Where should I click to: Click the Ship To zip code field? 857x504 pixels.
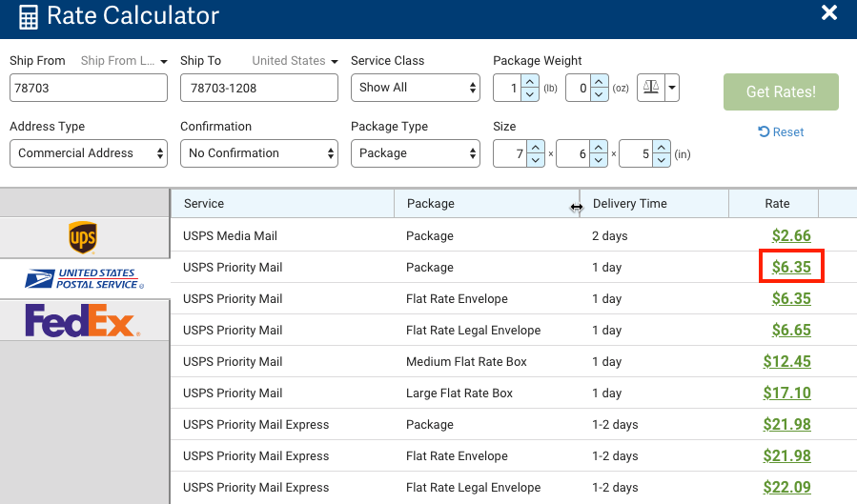coord(259,88)
